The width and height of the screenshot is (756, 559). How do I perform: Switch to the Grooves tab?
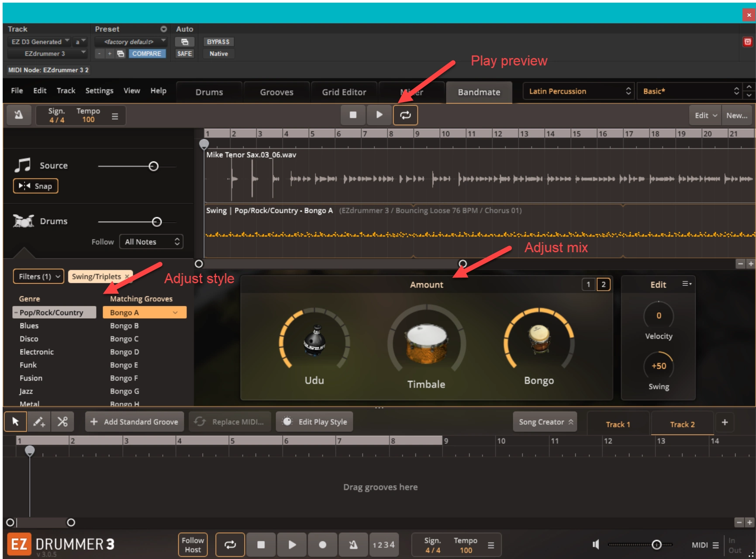coord(276,93)
